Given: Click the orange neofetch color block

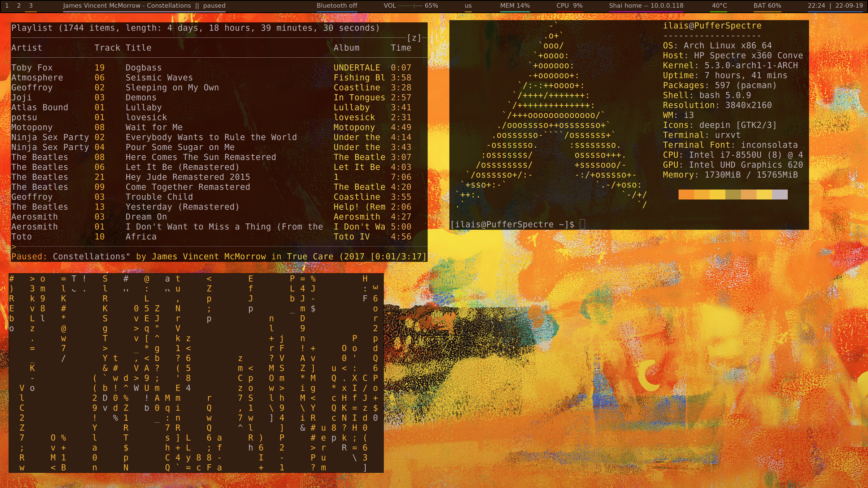Looking at the screenshot, I should [686, 194].
